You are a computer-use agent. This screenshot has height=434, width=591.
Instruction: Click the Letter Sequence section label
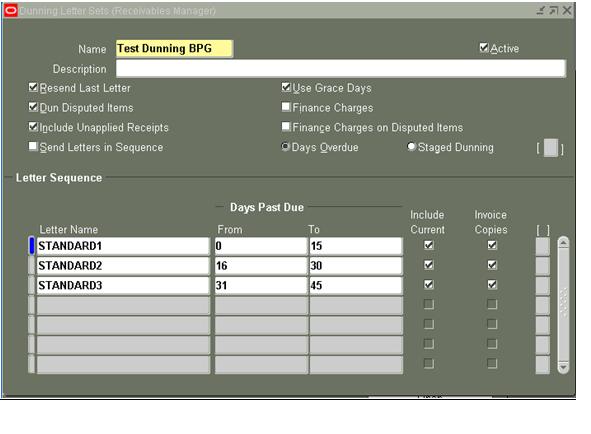[x=59, y=178]
